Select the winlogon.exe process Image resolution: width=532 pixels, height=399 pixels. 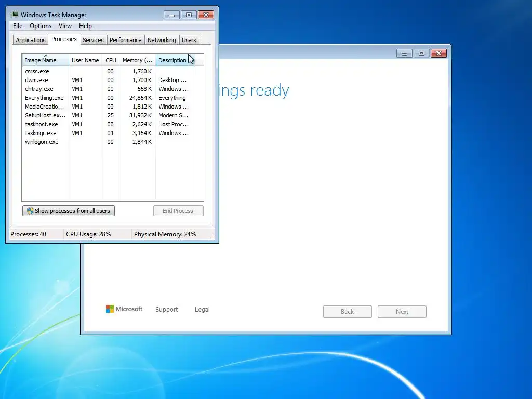[x=108, y=142]
